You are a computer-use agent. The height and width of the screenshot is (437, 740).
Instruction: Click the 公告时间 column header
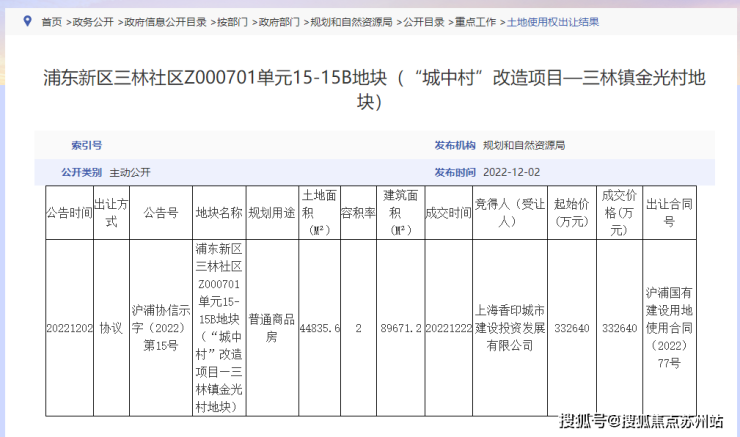click(x=68, y=213)
